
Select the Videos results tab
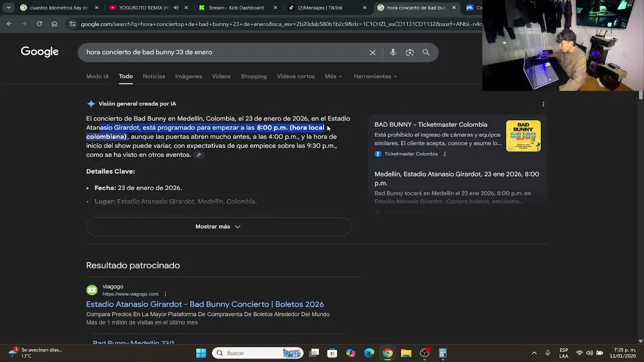(221, 76)
